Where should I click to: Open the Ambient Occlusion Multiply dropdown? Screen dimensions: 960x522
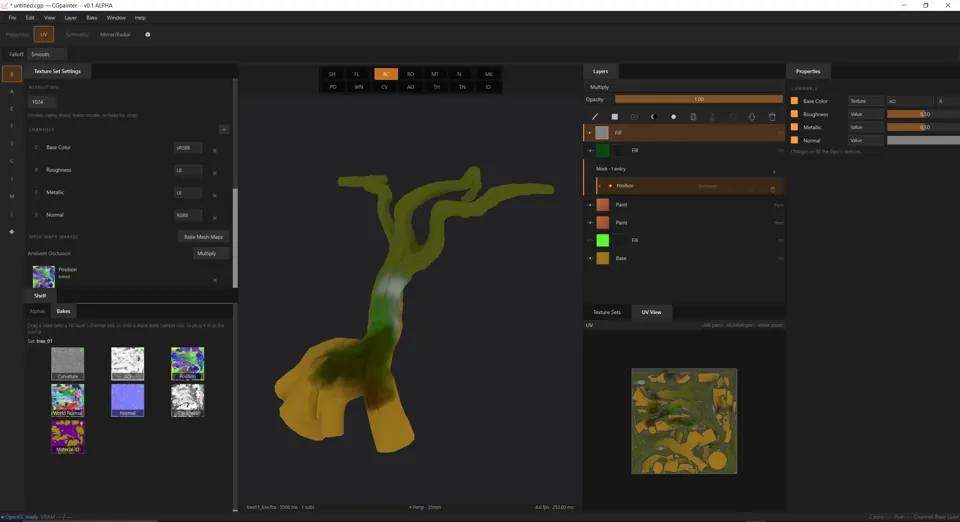pos(211,253)
